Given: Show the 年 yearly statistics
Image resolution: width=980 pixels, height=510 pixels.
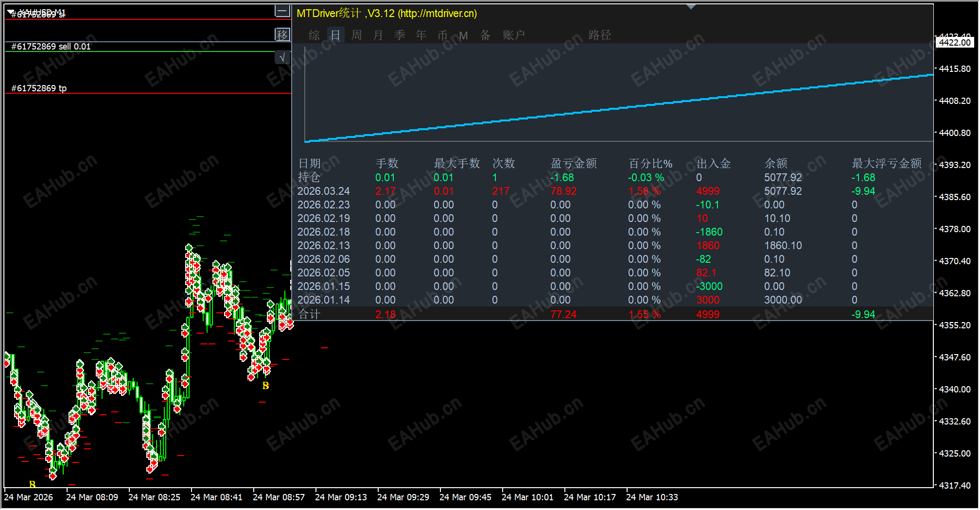Looking at the screenshot, I should point(421,35).
